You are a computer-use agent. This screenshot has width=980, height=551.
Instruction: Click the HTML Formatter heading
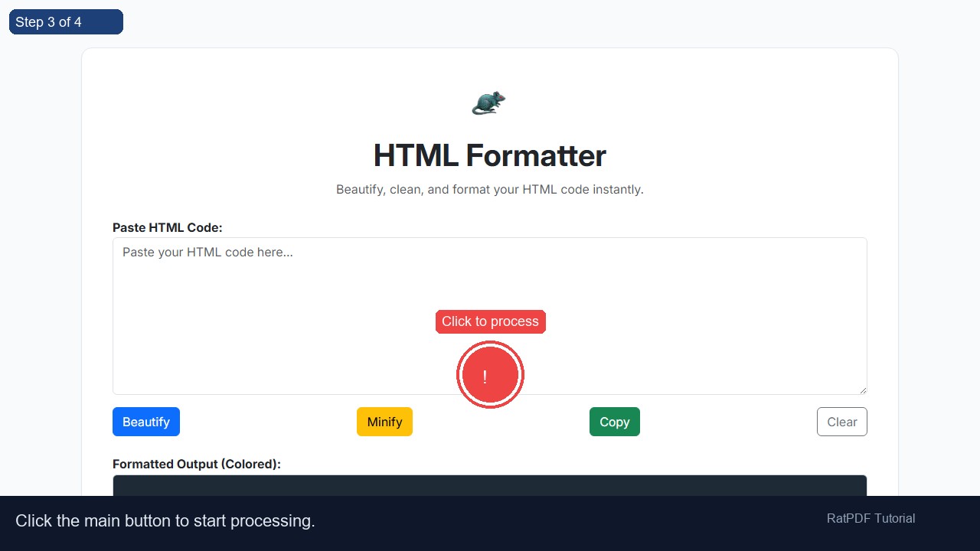tap(490, 155)
